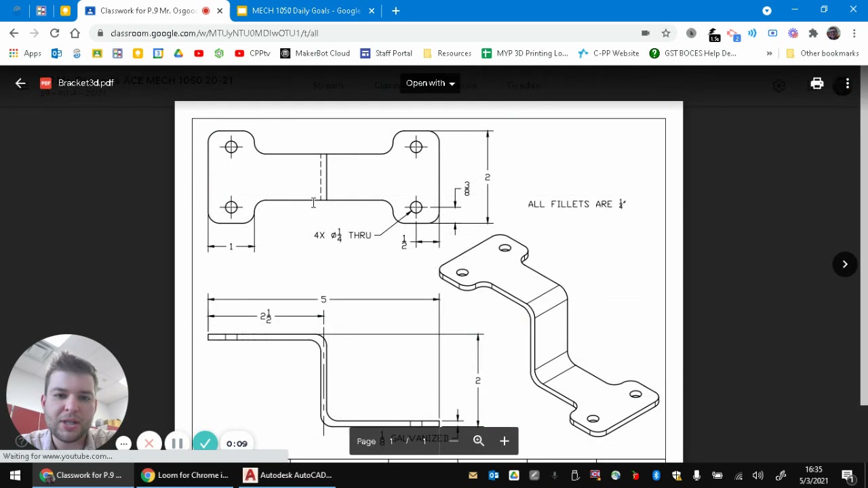Click the page number field
The width and height of the screenshot is (868, 488).
click(391, 441)
